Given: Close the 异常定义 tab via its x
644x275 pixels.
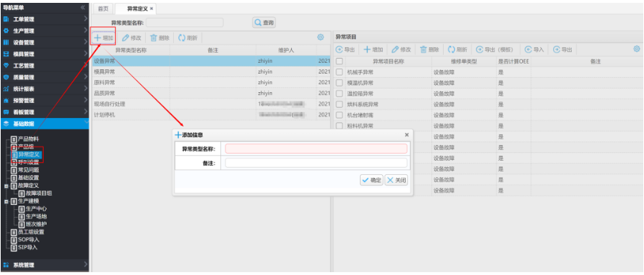Looking at the screenshot, I should point(152,8).
